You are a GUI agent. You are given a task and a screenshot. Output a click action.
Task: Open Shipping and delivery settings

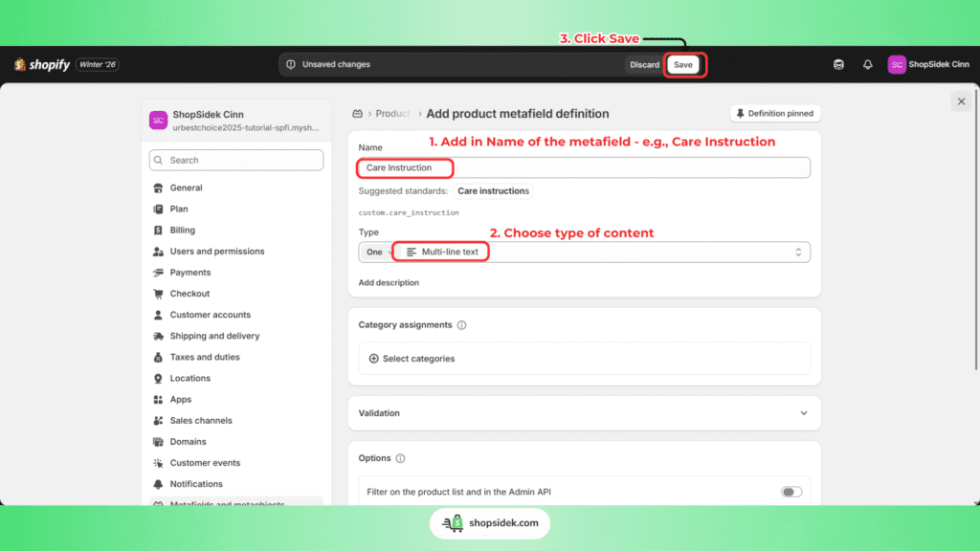click(x=213, y=336)
